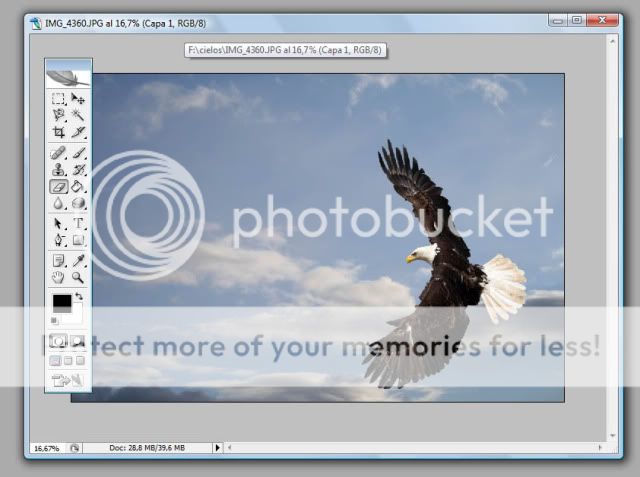Select the Hand tool

(x=58, y=277)
